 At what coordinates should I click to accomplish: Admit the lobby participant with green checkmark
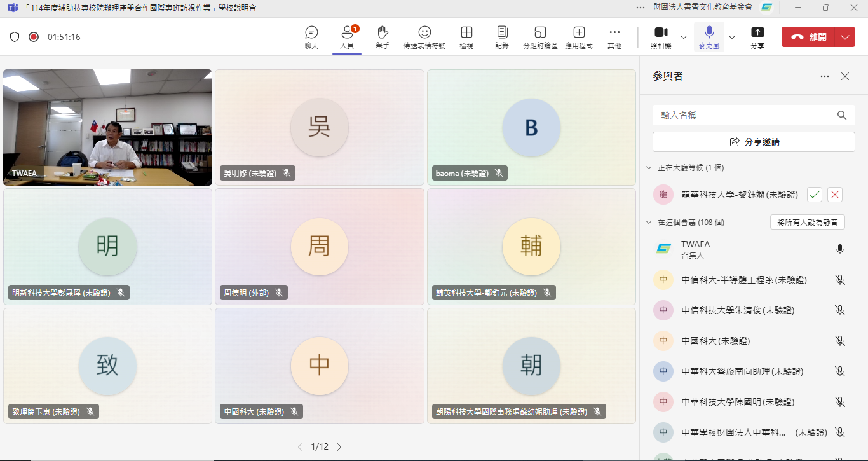click(815, 195)
